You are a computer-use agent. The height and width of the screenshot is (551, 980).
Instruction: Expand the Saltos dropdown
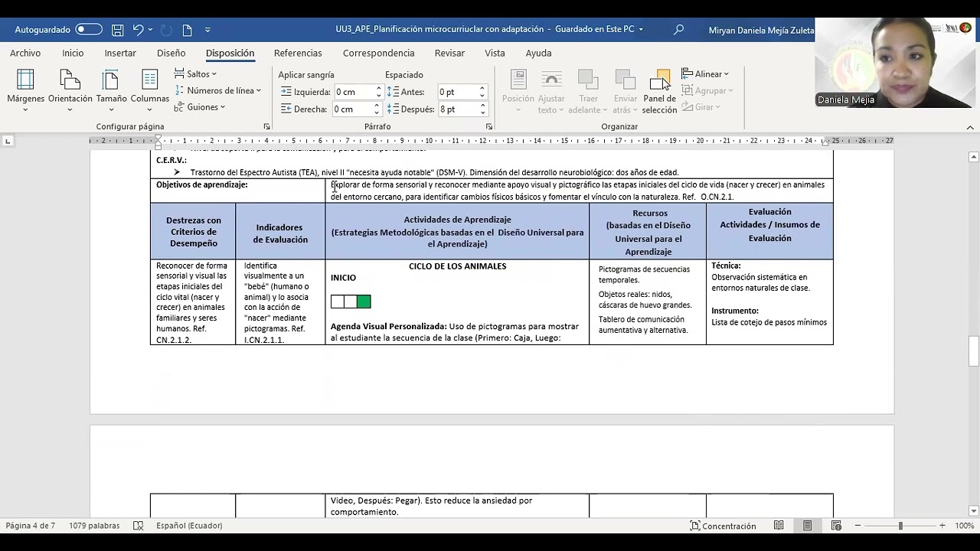click(196, 74)
